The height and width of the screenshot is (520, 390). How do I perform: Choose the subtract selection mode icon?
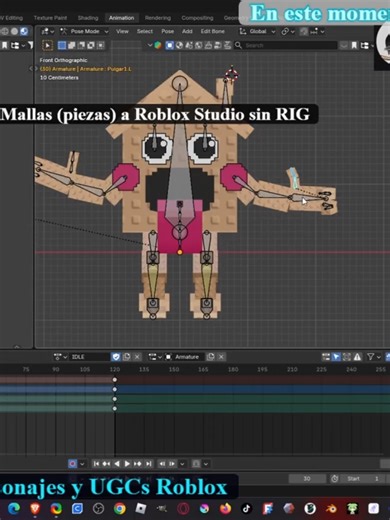[x=81, y=45]
